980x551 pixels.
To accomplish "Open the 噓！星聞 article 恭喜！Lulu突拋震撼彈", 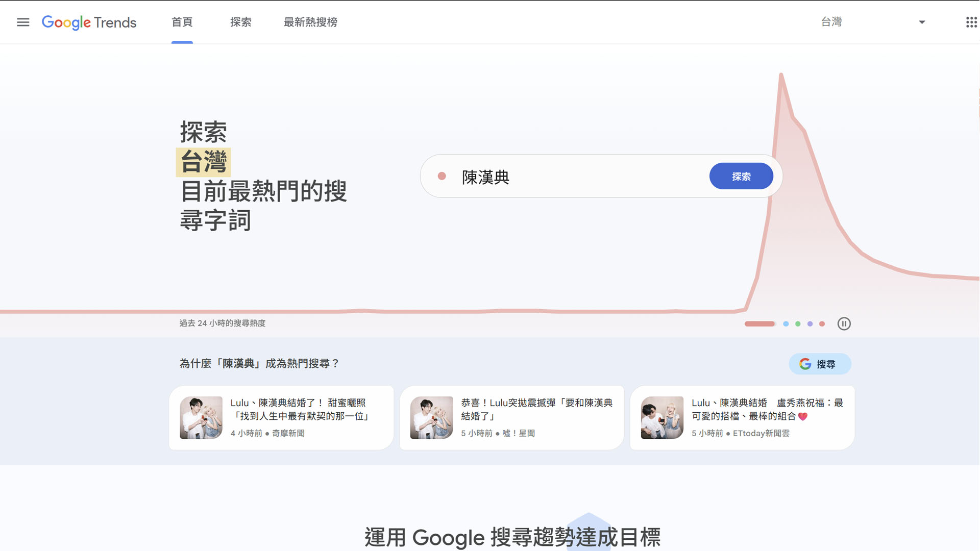I will tap(512, 417).
